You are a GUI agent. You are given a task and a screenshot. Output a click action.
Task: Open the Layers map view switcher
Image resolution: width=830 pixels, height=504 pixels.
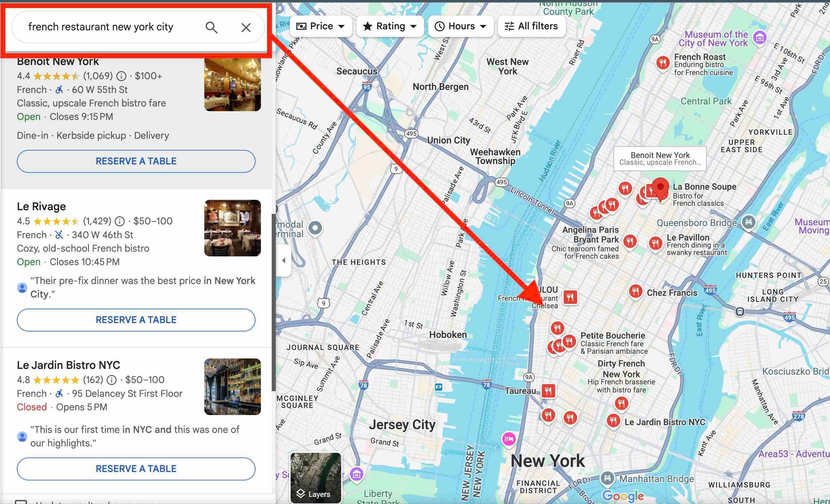[x=316, y=478]
